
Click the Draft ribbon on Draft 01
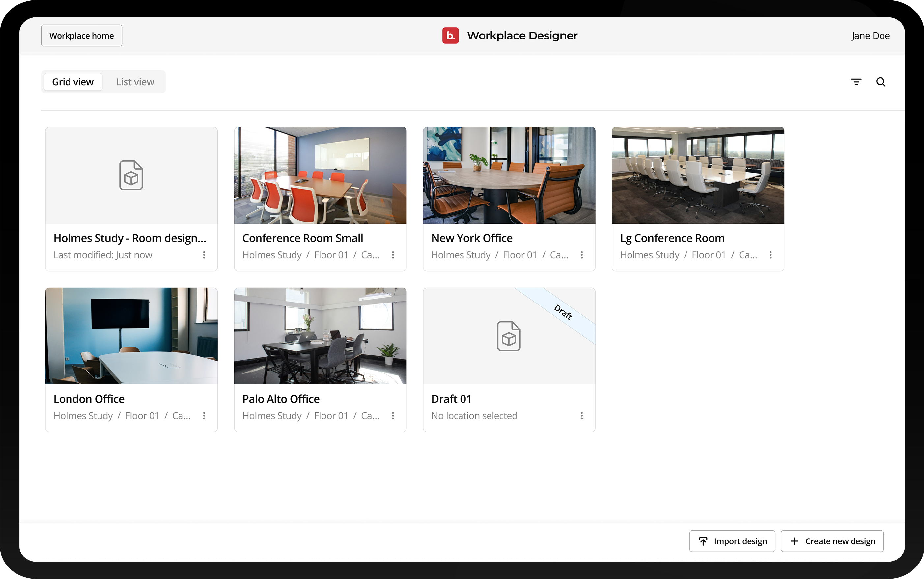tap(563, 312)
